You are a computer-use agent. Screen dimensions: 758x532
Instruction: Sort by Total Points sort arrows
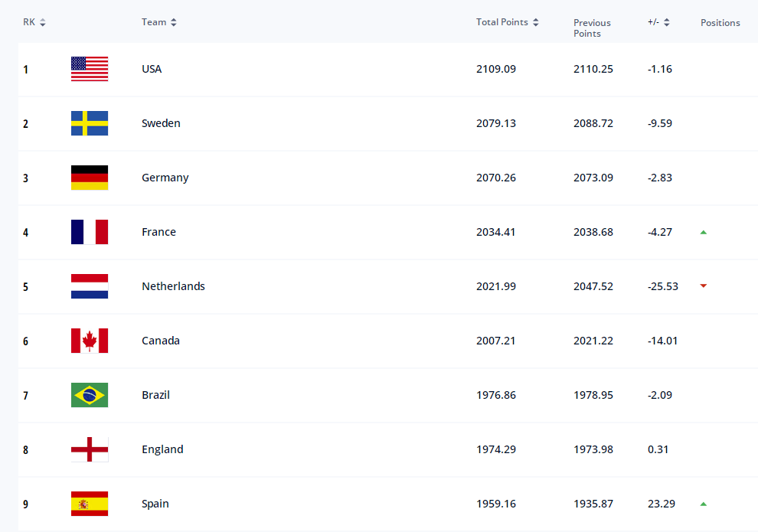[x=536, y=22]
